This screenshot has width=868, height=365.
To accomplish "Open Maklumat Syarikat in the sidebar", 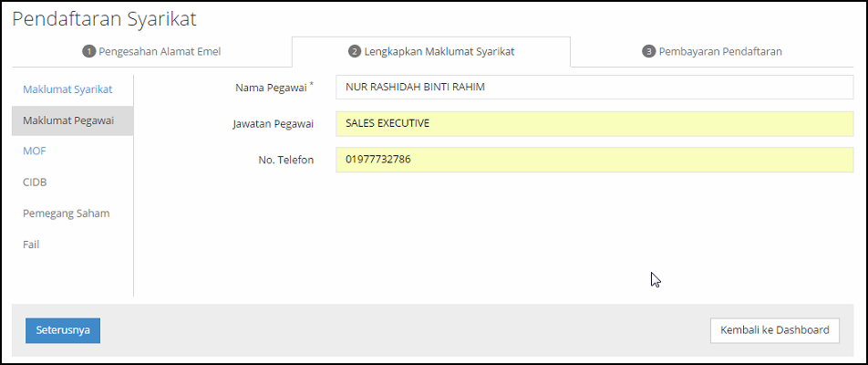I will 67,89.
